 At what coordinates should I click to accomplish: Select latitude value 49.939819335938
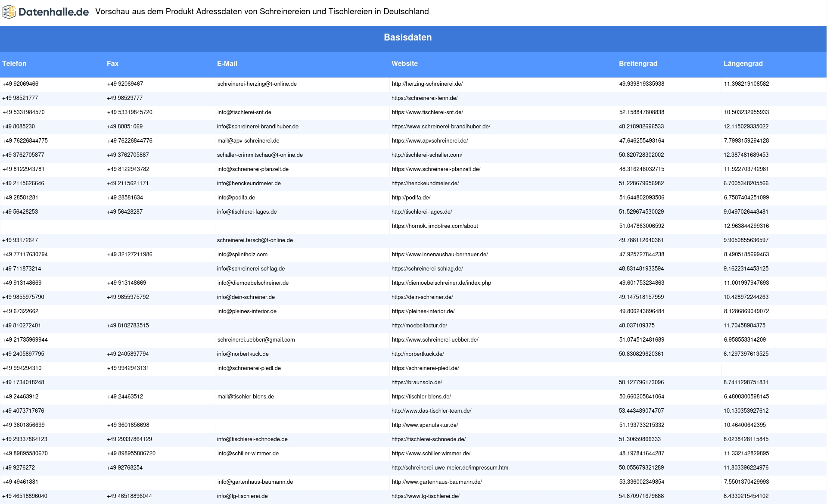pos(641,84)
